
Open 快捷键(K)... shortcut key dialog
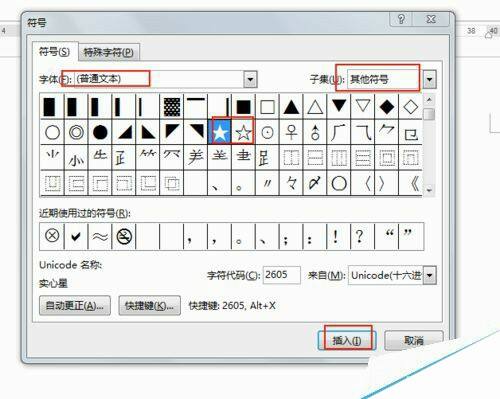(x=149, y=305)
